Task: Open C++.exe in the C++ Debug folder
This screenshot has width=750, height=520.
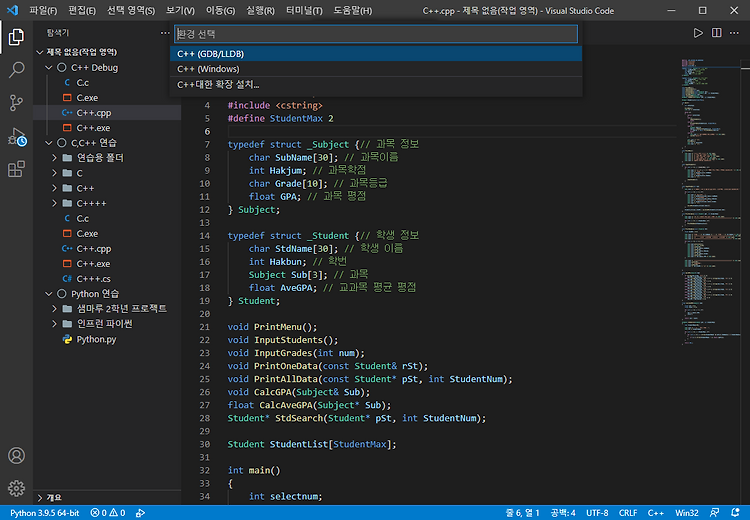Action: click(x=107, y=128)
